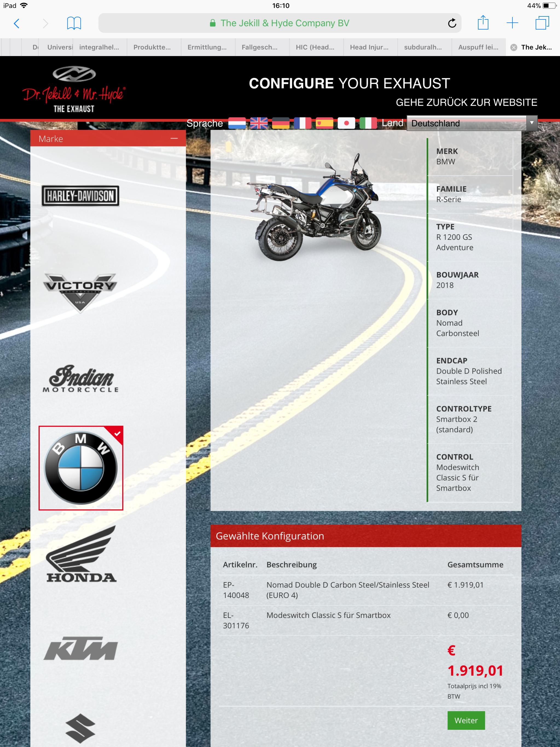The image size is (560, 747).
Task: Tap the Safari share icon
Action: click(x=483, y=23)
